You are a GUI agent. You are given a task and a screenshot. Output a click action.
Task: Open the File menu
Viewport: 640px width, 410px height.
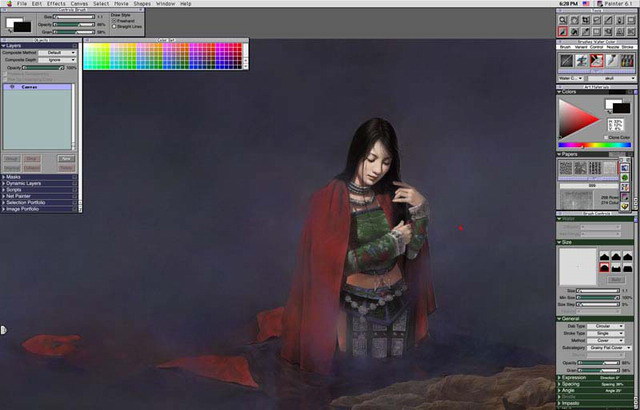tap(22, 3)
